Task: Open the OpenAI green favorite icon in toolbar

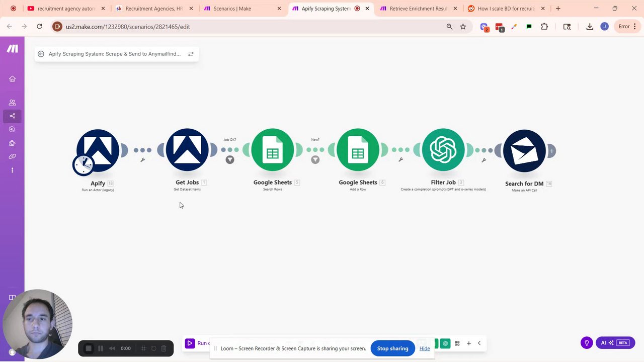Action: coord(445,343)
